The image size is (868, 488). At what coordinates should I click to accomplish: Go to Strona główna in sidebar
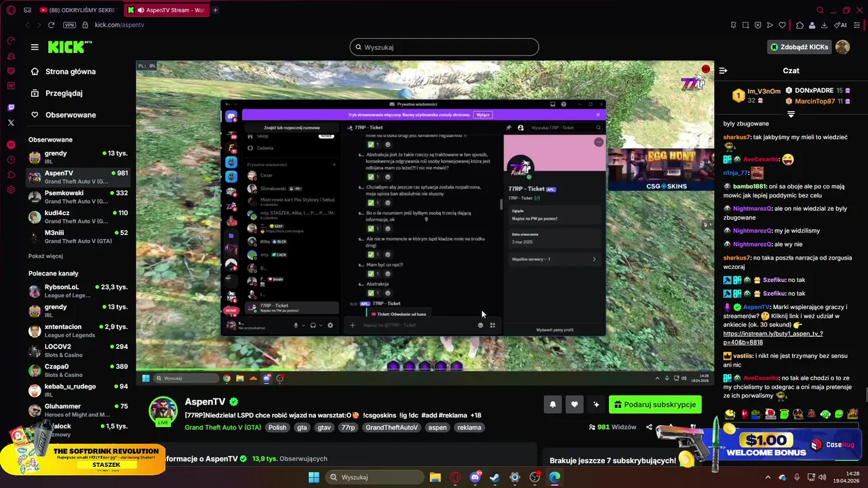[62, 71]
